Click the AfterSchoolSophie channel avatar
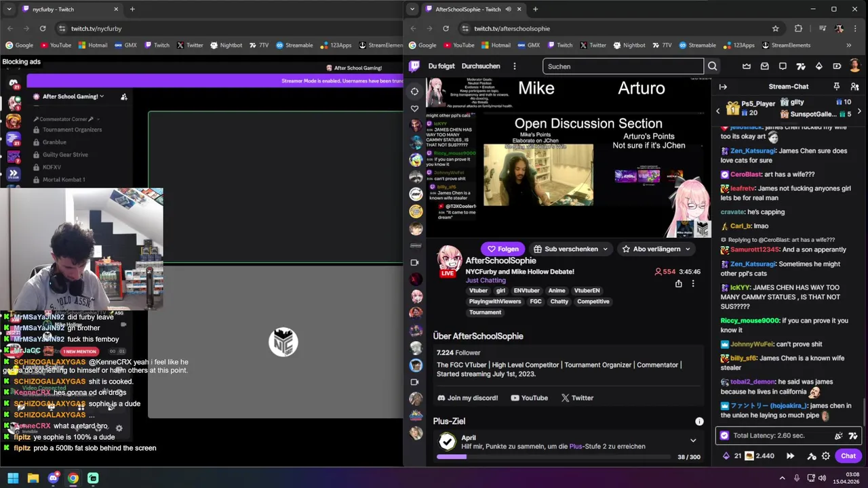The height and width of the screenshot is (488, 868). tap(450, 260)
